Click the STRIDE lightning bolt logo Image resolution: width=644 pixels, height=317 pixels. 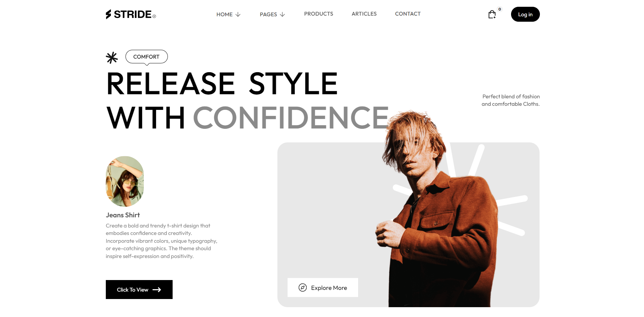pos(108,14)
